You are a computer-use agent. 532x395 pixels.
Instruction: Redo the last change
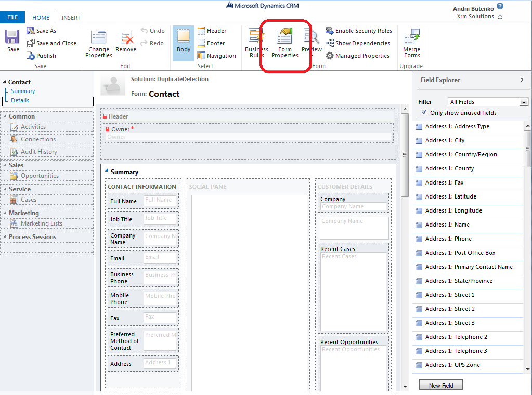tap(152, 43)
